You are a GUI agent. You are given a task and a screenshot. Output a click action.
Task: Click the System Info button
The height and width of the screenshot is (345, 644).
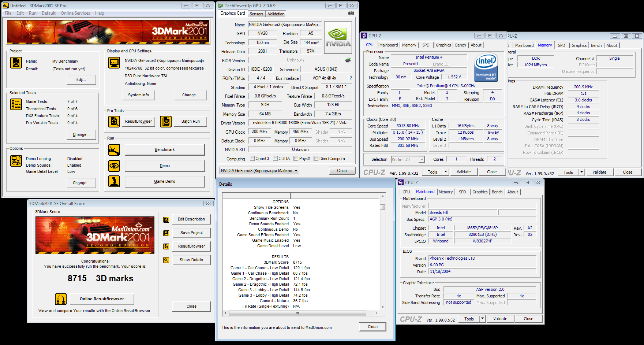tap(138, 95)
